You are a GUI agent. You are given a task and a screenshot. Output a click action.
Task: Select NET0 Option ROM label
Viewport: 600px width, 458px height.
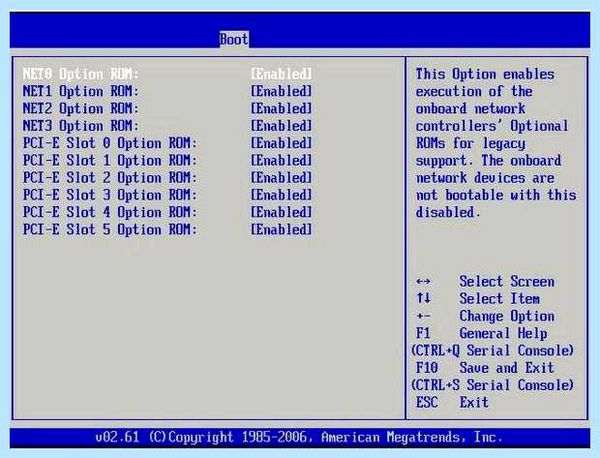coord(80,74)
